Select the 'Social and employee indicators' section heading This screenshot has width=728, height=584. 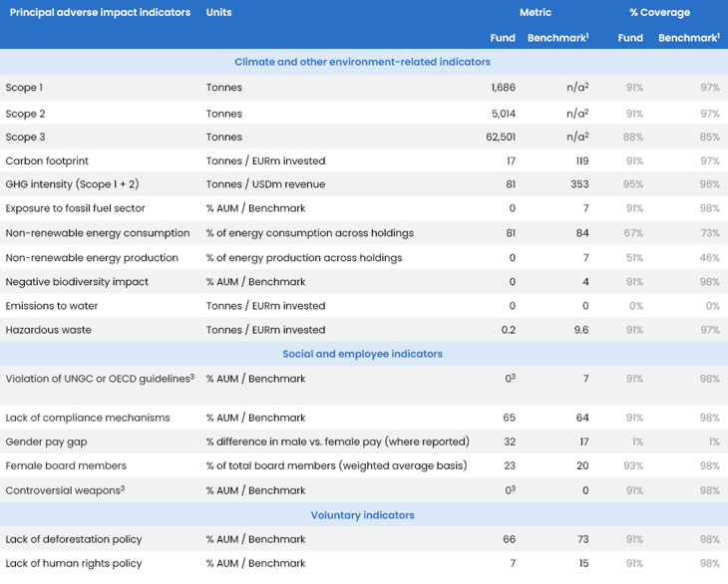363,354
